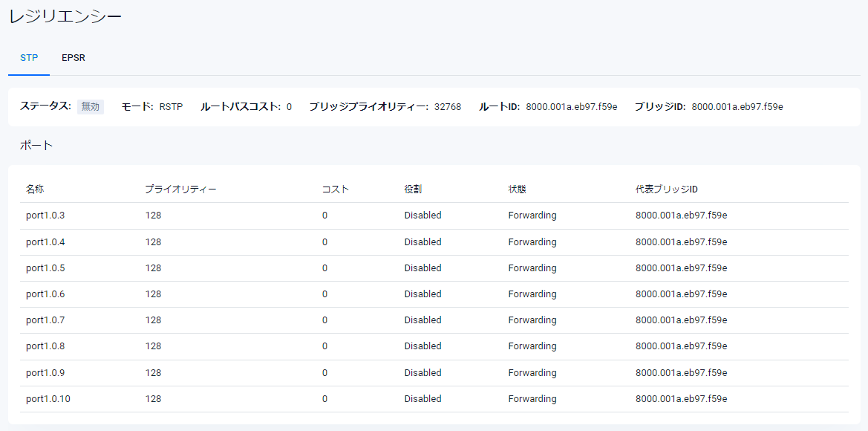Click the 名称 column header
This screenshot has height=431, width=868.
click(35, 189)
